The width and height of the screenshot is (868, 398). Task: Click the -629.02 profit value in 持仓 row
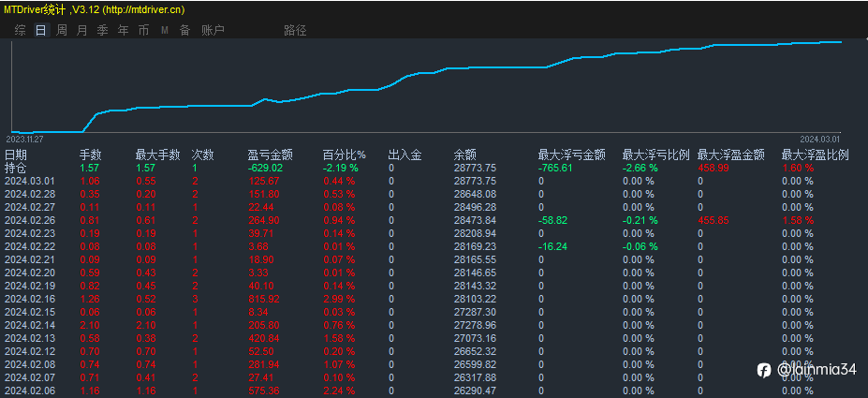(266, 168)
